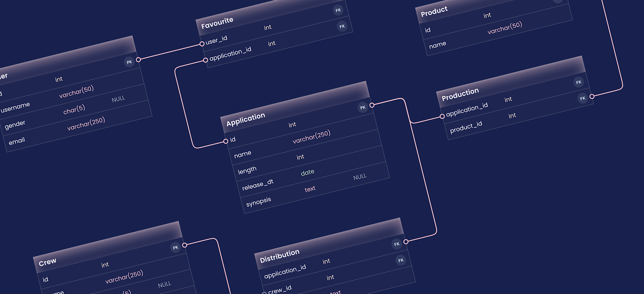Select the application_id field in Distribution
The image size is (644, 294).
[x=285, y=271]
